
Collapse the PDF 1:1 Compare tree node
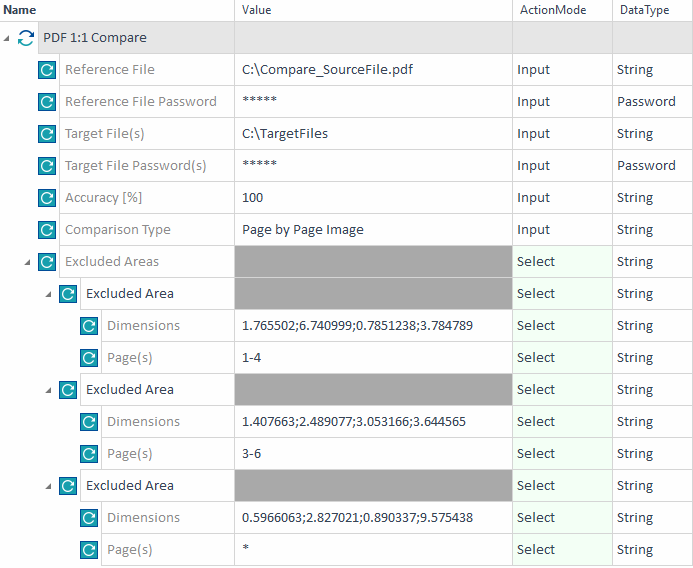point(8,38)
